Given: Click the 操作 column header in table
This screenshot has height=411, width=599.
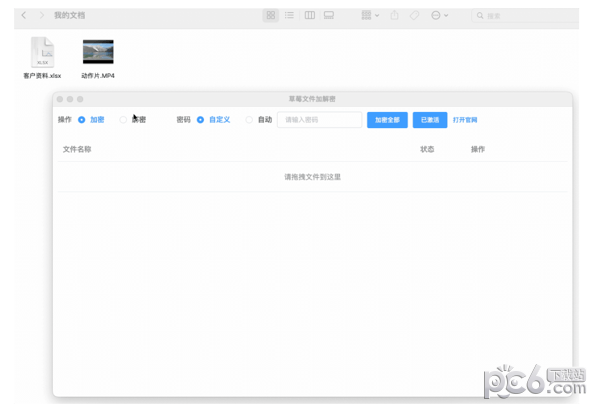Looking at the screenshot, I should pyautogui.click(x=478, y=149).
